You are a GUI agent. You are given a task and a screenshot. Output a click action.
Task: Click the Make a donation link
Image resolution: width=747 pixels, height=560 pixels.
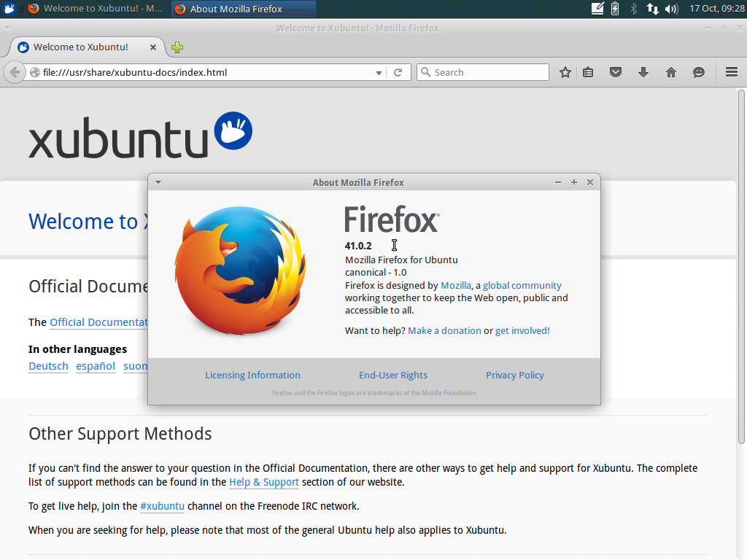[444, 330]
